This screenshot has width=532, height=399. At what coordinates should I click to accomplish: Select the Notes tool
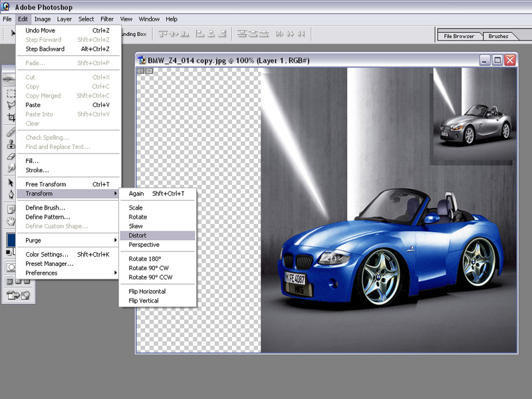coord(11,209)
